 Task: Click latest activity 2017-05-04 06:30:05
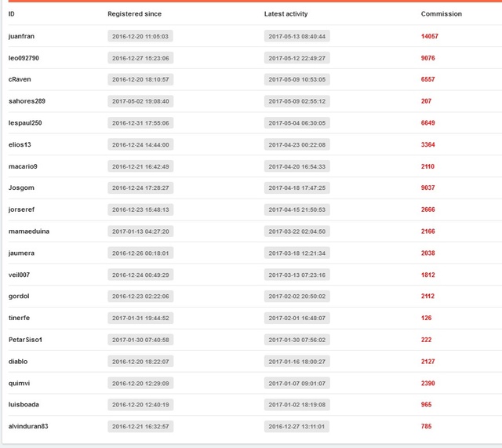(297, 123)
